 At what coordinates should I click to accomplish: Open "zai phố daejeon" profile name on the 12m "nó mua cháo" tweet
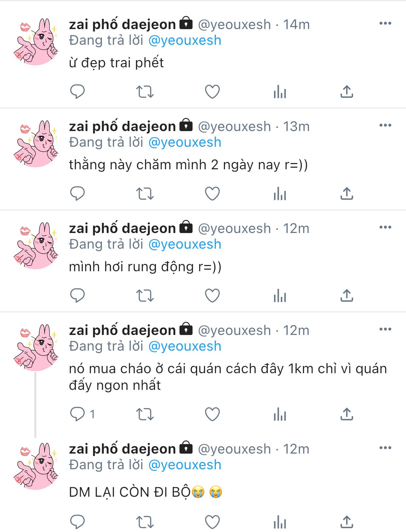point(122,330)
